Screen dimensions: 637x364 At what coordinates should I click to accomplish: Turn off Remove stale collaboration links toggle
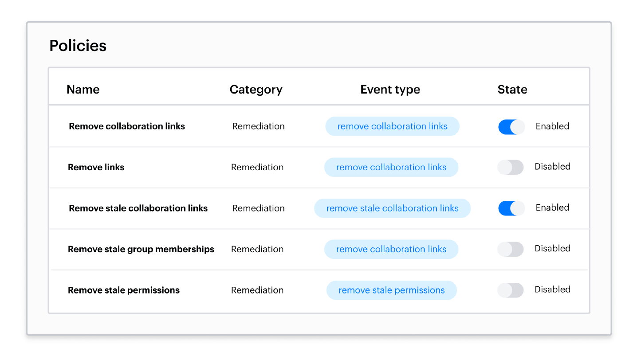511,208
